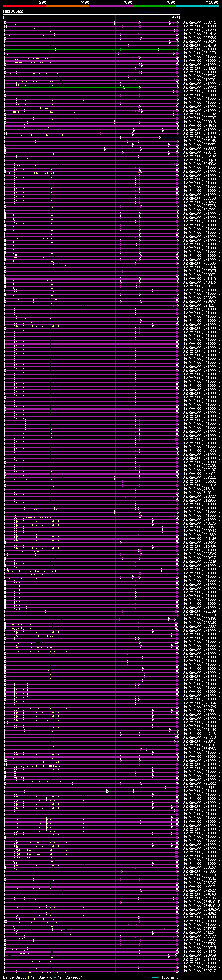
Task: Open hit UniRef100_A2FF92
Action: [199, 114]
